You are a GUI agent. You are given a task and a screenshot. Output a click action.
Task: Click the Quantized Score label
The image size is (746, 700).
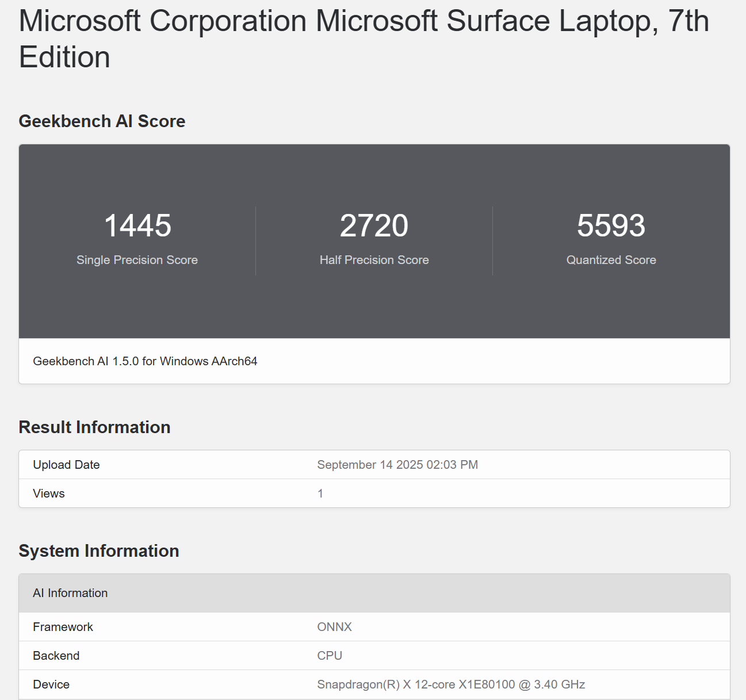[611, 260]
